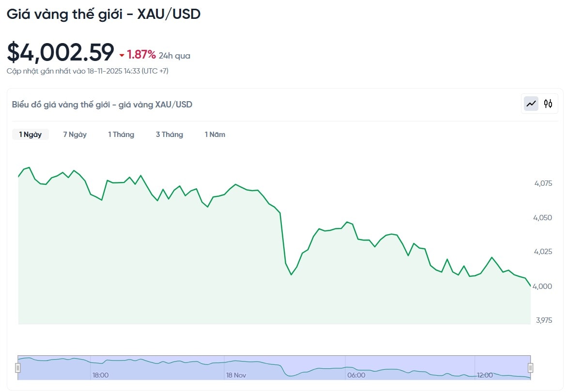This screenshot has width=567, height=392.
Task: Show the 3 Tháng price history
Action: 169,135
